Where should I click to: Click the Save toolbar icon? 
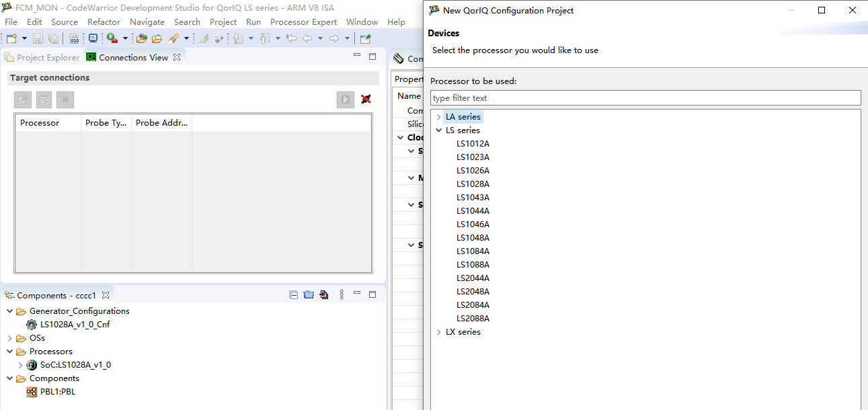coord(38,38)
